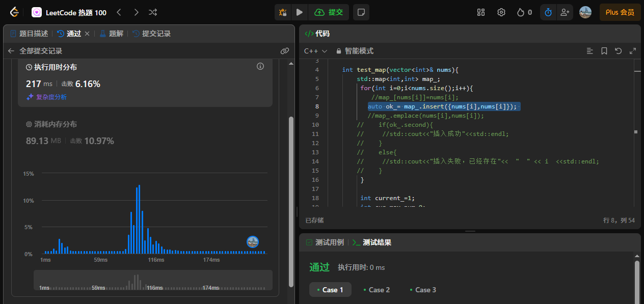644x304 pixels.
Task: Pick a random problem with shuffle icon
Action: [153, 12]
